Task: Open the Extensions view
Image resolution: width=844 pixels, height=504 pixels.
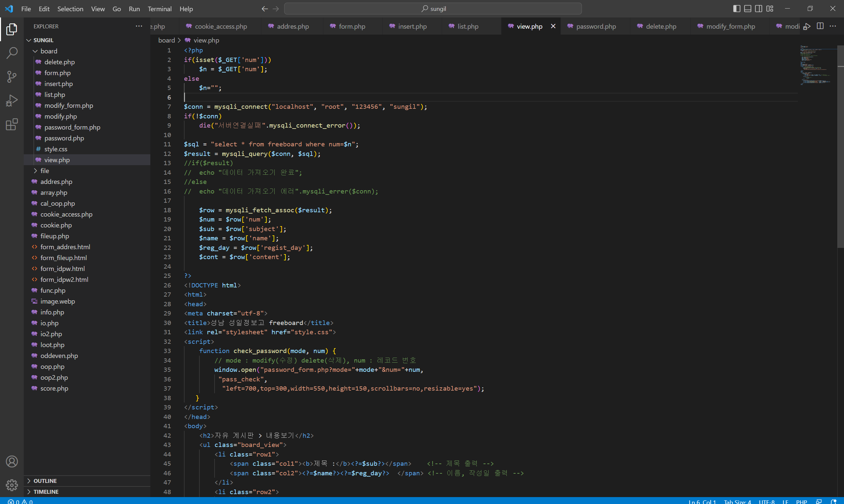Action: pyautogui.click(x=12, y=124)
